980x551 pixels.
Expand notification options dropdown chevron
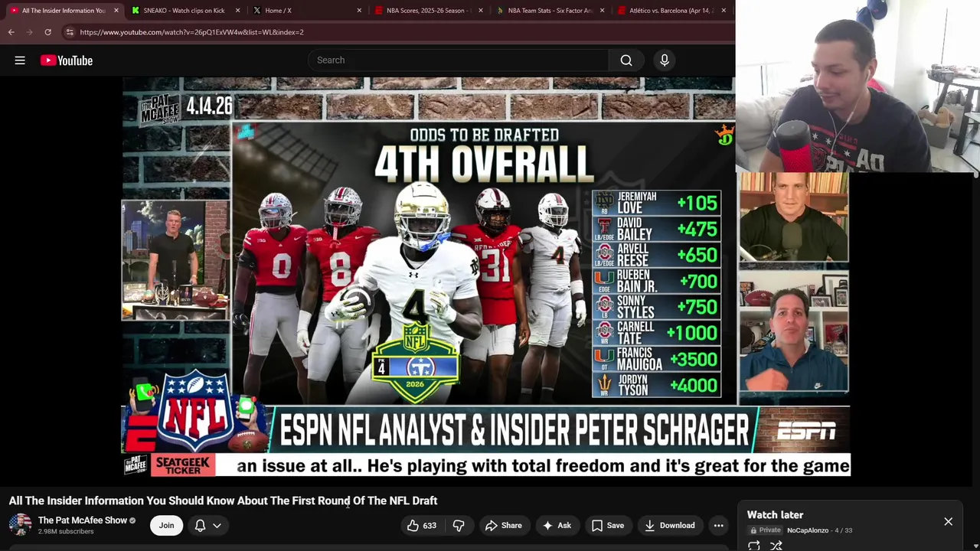point(217,526)
